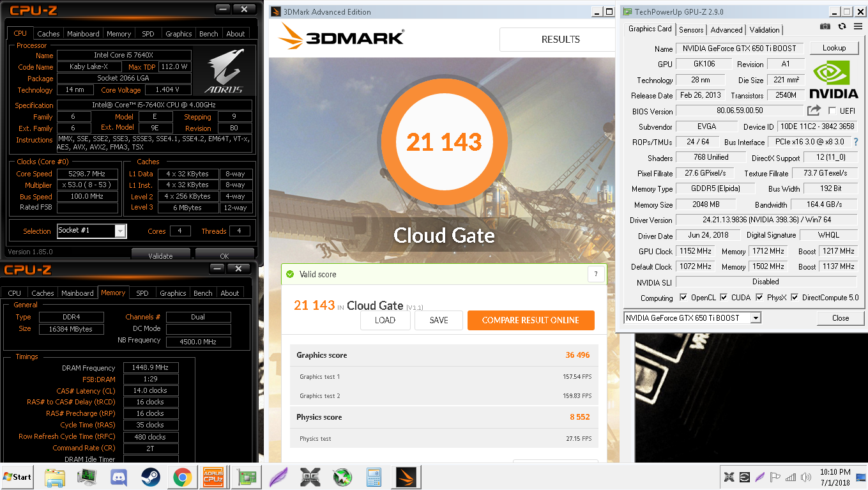The image size is (868, 490).
Task: Click the LOAD button in 3DMark
Action: (x=385, y=320)
